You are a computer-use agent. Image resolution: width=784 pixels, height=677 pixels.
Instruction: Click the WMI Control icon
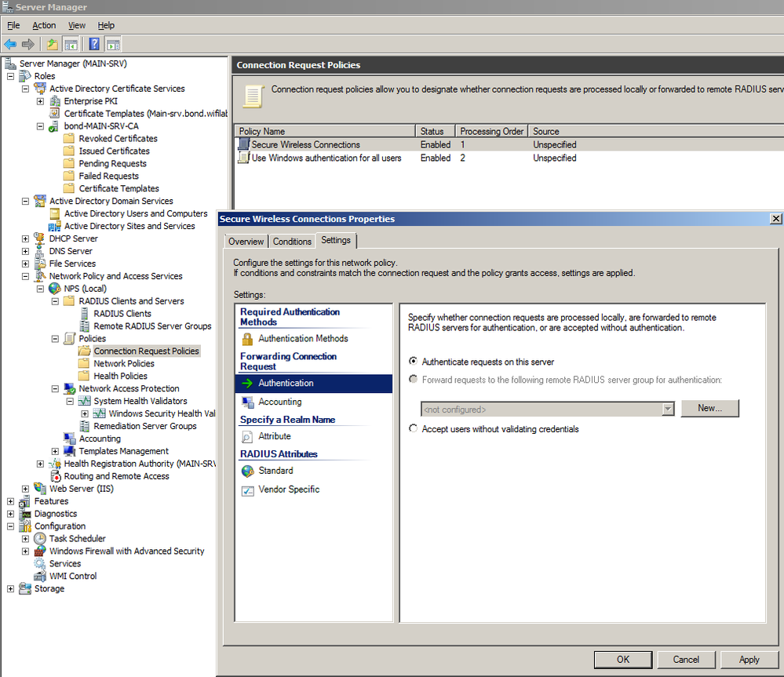[x=40, y=576]
